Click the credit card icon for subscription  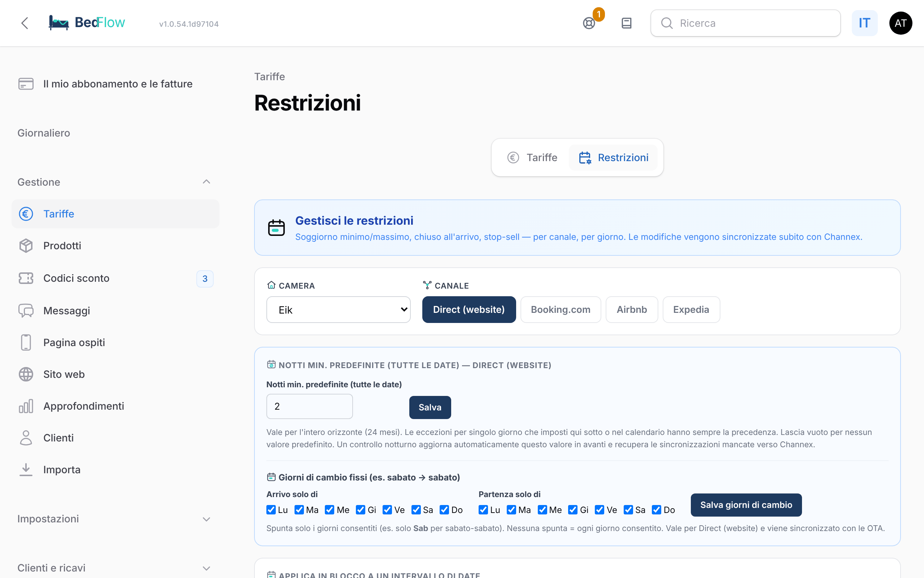(x=26, y=84)
